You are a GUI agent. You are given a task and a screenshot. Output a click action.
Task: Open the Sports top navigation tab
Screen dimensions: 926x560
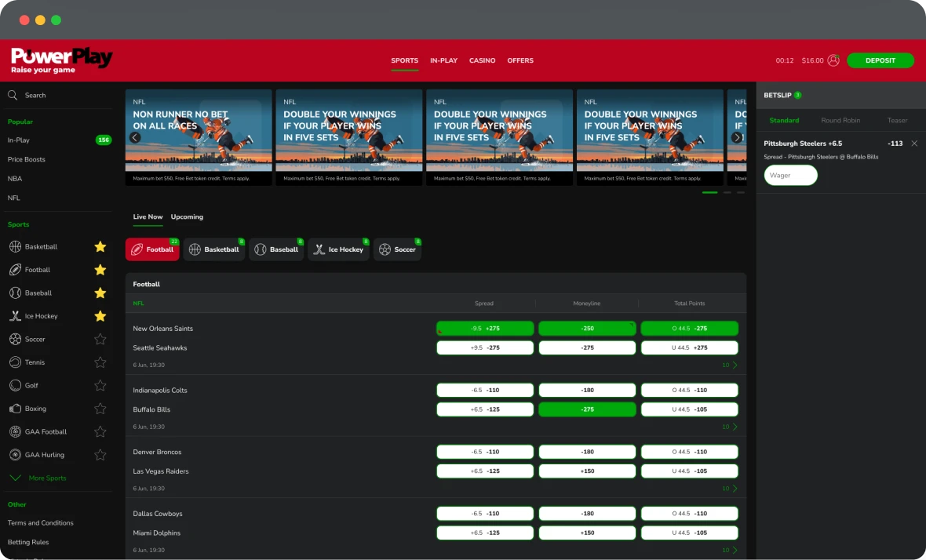[404, 60]
